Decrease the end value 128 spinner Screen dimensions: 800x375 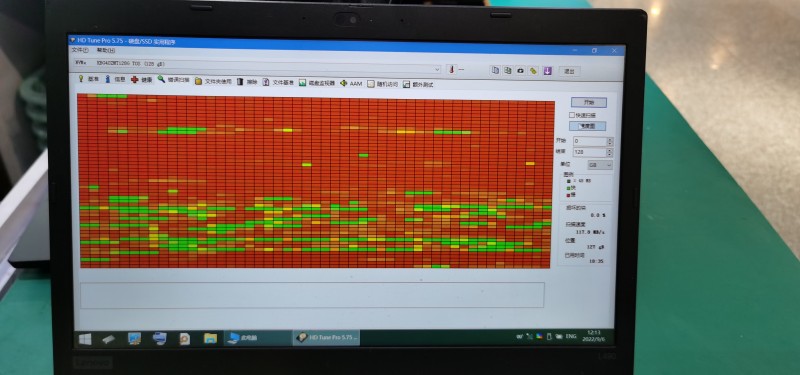pos(610,155)
